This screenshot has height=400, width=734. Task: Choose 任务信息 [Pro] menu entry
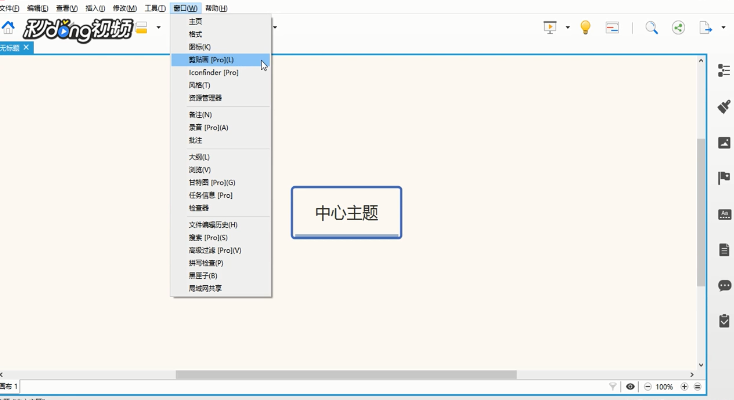coord(220,195)
